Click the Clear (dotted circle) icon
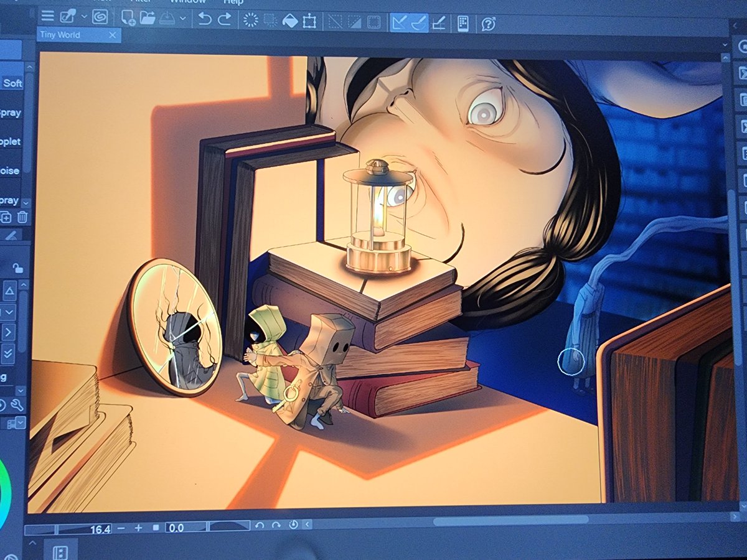The width and height of the screenshot is (747, 560). [250, 20]
